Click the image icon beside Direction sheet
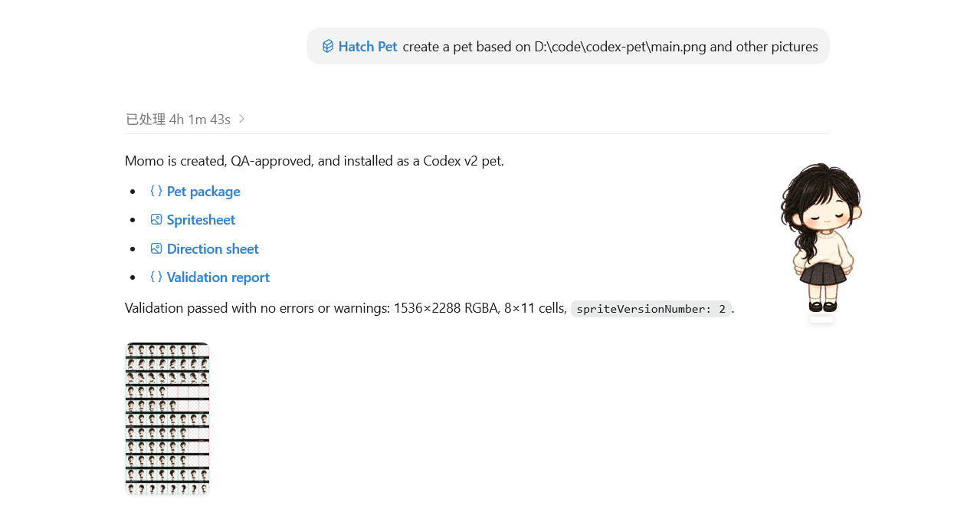 [156, 248]
